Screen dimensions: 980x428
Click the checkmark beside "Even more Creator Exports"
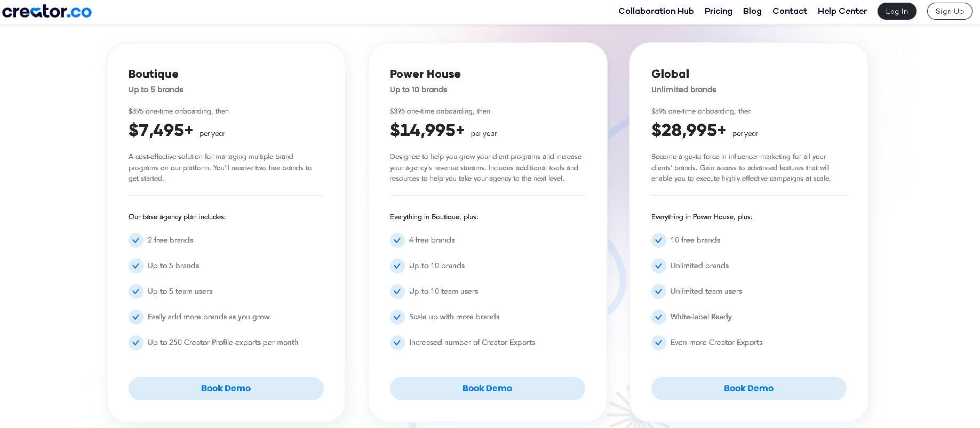[x=659, y=343]
